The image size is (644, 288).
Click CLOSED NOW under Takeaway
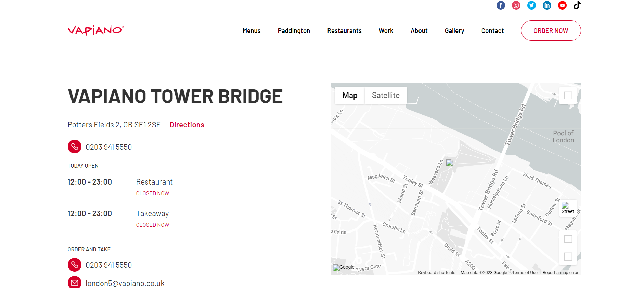[153, 225]
